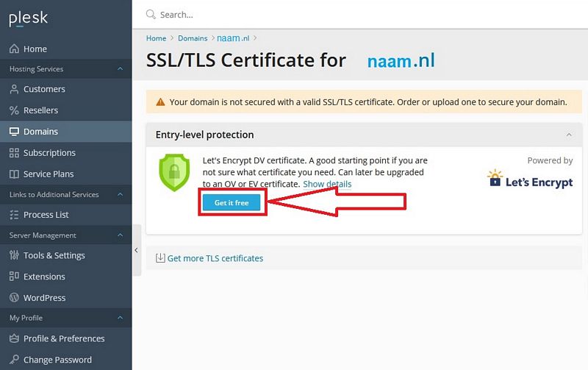Click the Tools & Settings sliders icon
588x370 pixels.
pyautogui.click(x=14, y=255)
